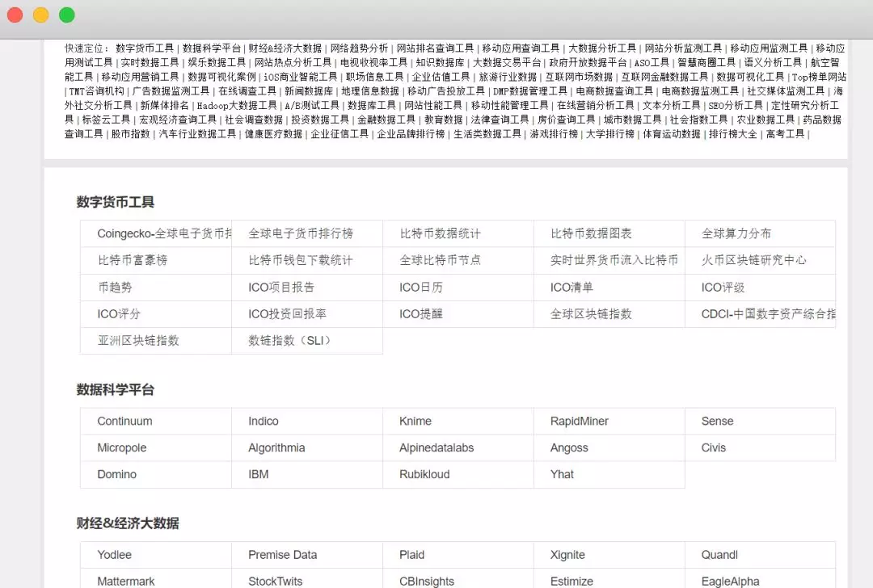This screenshot has height=588, width=873.
Task: Open the StockTwits link
Action: (x=275, y=582)
